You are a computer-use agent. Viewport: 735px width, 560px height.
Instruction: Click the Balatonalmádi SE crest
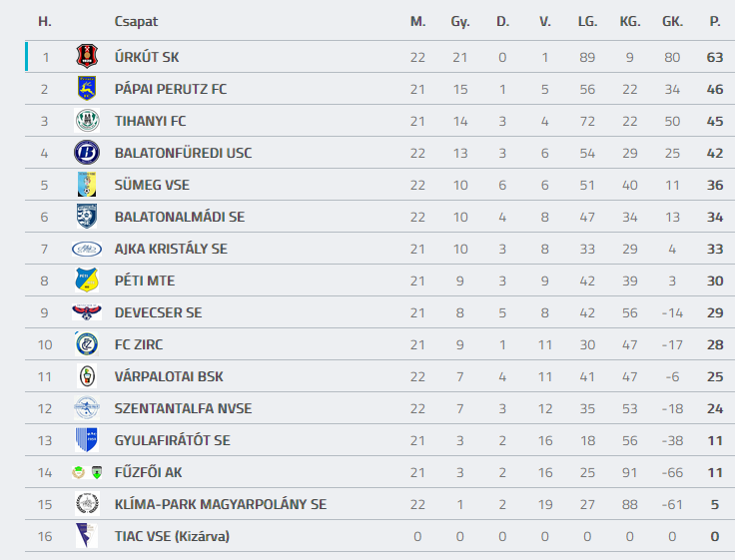(x=87, y=217)
